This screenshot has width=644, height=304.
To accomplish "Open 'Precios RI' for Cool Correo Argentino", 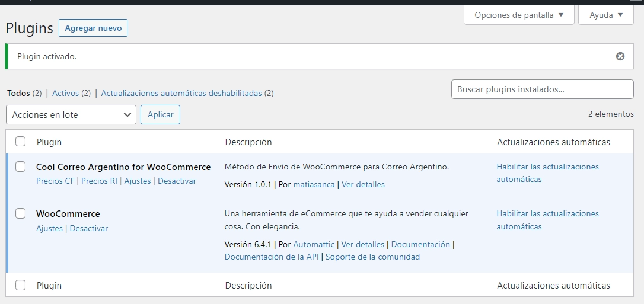I will pyautogui.click(x=99, y=181).
